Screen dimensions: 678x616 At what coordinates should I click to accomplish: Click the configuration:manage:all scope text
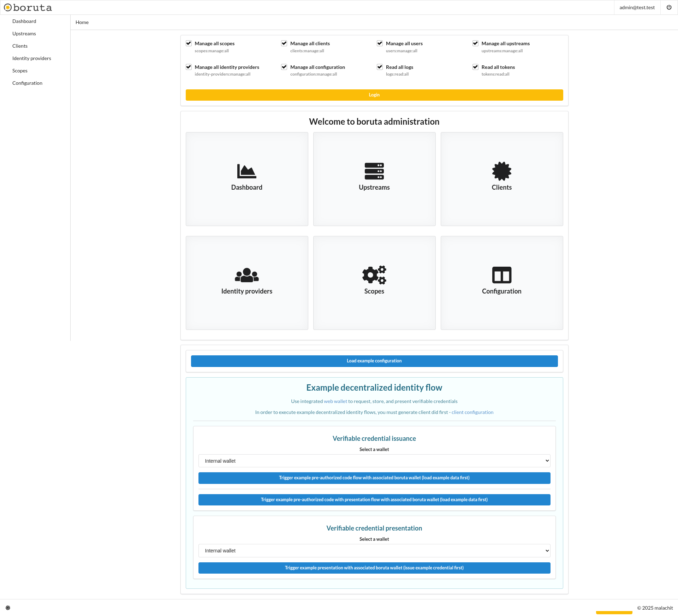click(313, 74)
